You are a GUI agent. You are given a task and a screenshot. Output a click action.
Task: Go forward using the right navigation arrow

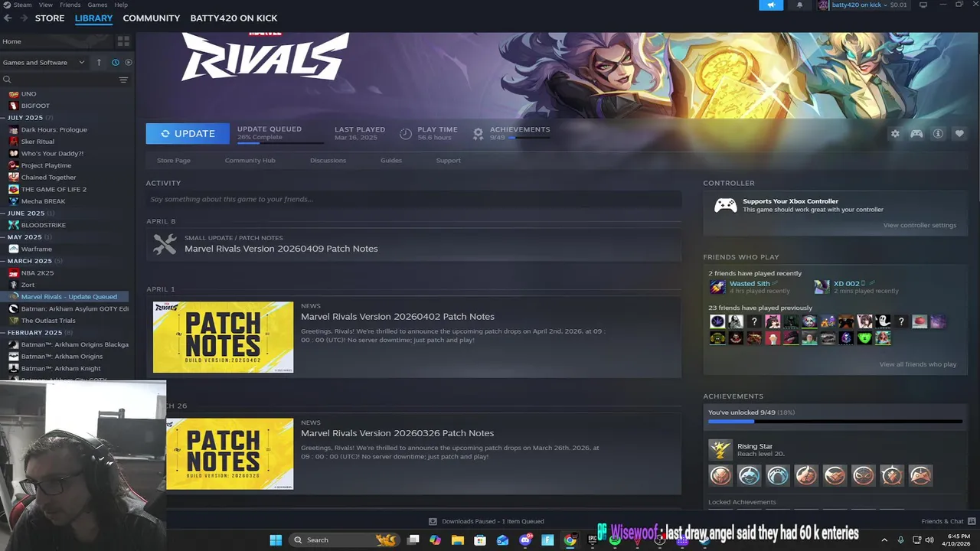tap(24, 18)
